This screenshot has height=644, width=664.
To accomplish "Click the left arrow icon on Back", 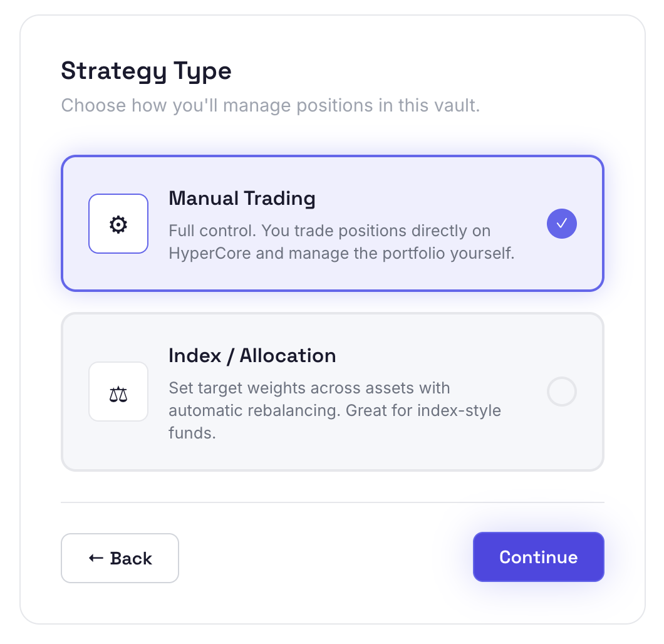I will pos(96,558).
